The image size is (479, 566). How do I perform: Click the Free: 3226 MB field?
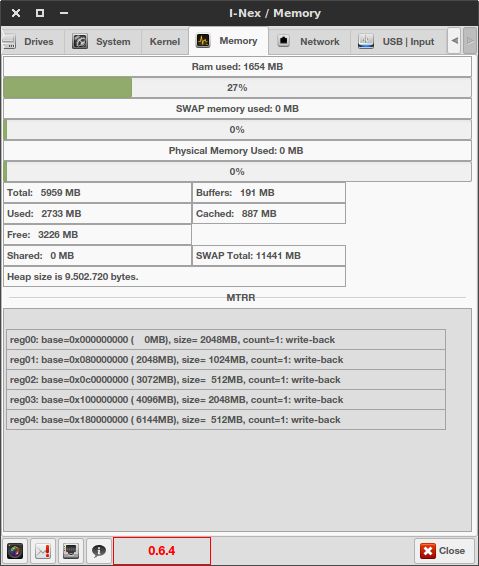point(97,235)
